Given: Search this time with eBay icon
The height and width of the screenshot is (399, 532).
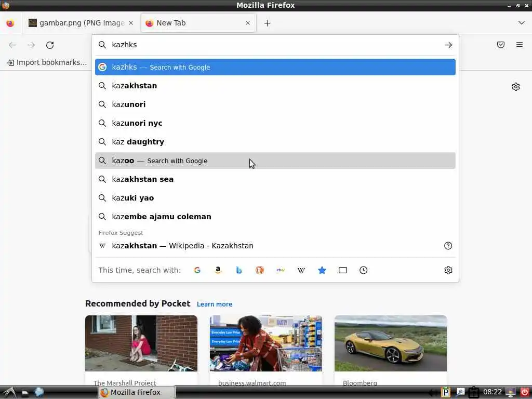Looking at the screenshot, I should [x=281, y=270].
